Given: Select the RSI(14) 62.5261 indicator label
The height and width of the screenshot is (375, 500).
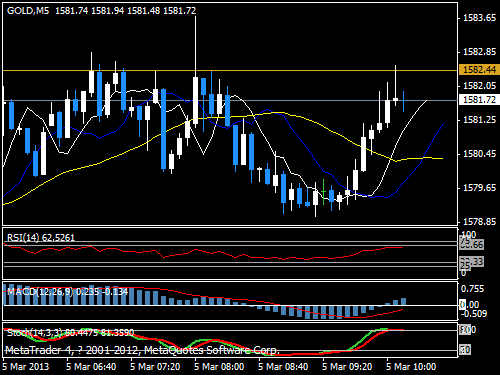Looking at the screenshot, I should click(x=41, y=237).
